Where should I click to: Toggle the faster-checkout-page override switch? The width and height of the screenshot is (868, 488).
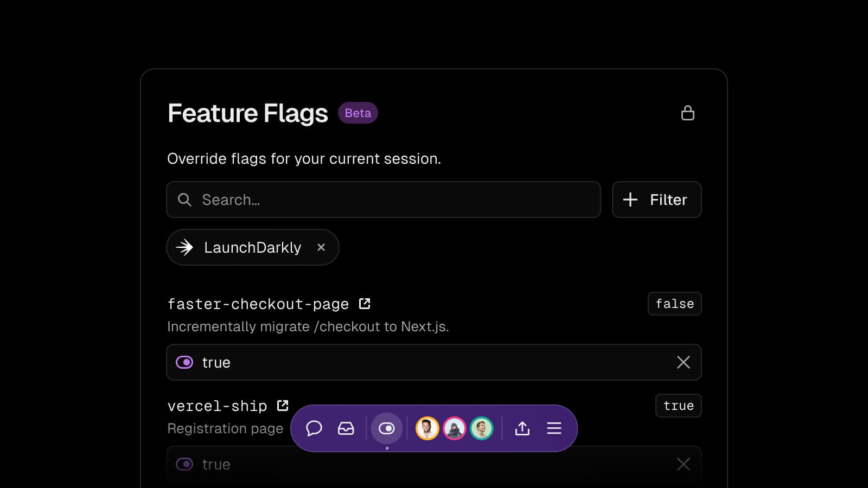click(184, 362)
